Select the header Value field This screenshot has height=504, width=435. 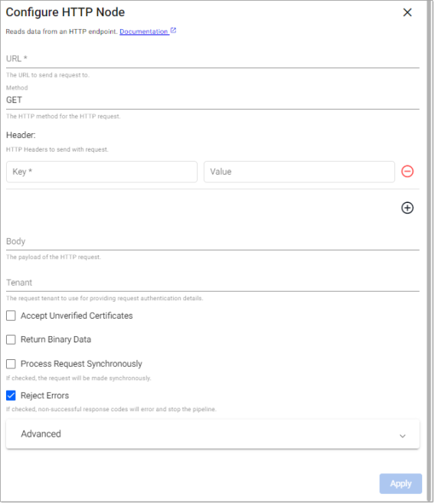[299, 172]
